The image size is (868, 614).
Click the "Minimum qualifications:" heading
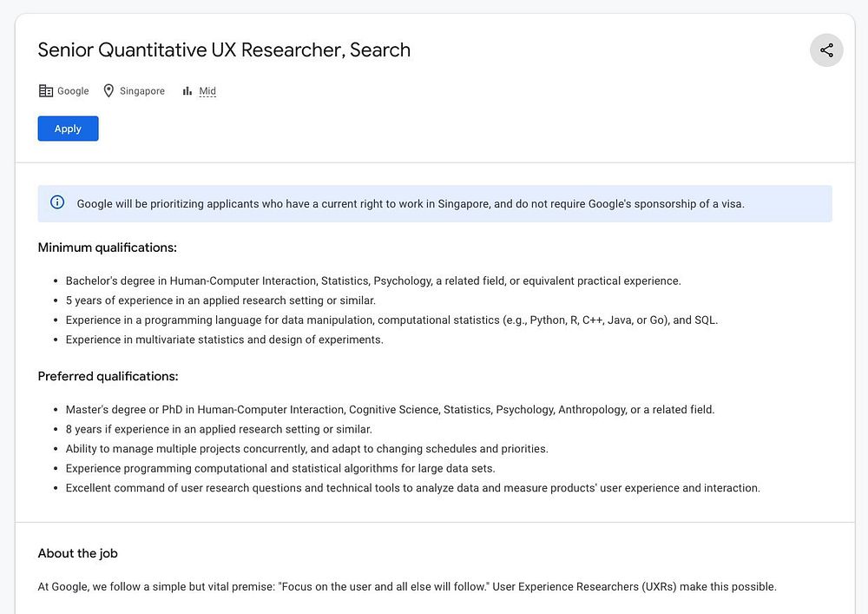(x=108, y=248)
